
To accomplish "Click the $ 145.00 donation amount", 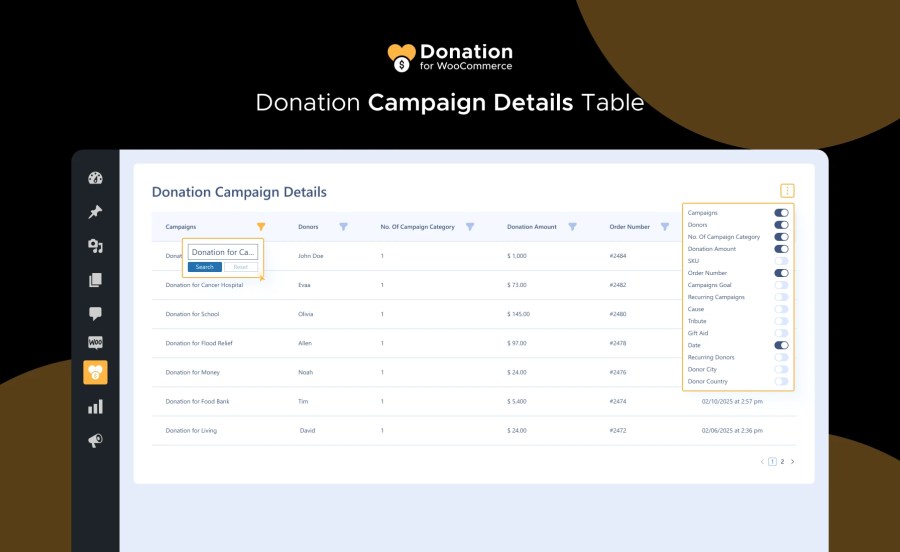I will pyautogui.click(x=518, y=314).
